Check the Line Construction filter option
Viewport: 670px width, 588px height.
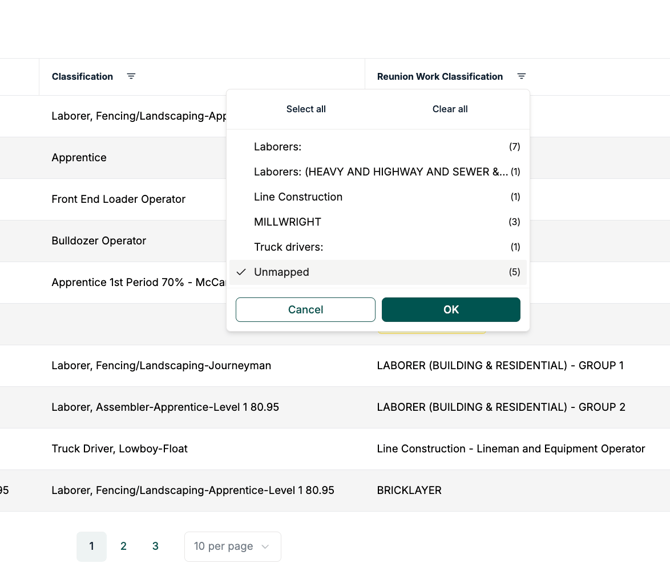point(378,197)
